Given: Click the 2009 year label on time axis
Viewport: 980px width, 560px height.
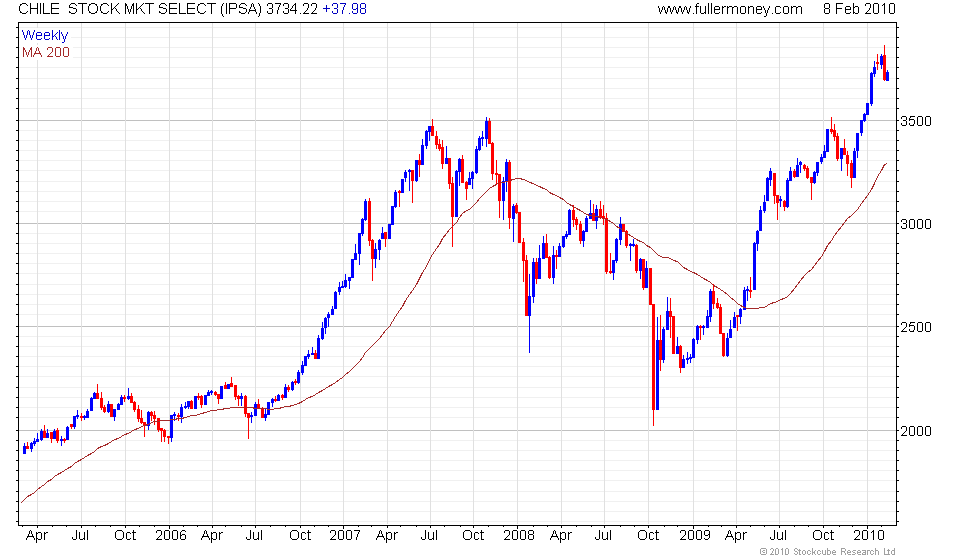Looking at the screenshot, I should tap(695, 536).
